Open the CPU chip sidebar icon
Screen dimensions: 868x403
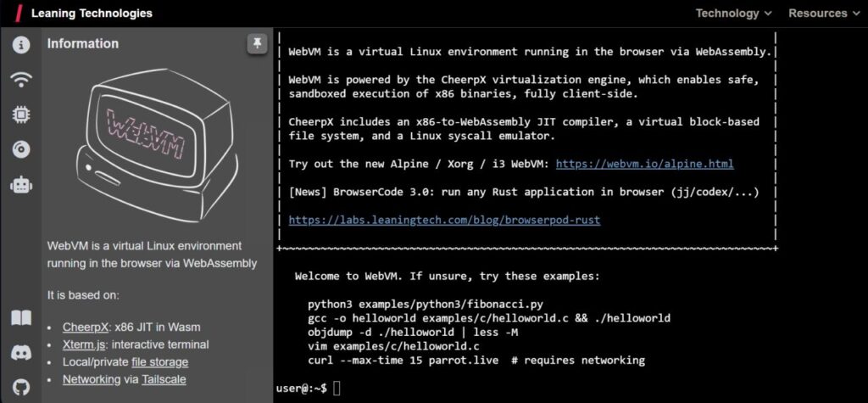(20, 115)
